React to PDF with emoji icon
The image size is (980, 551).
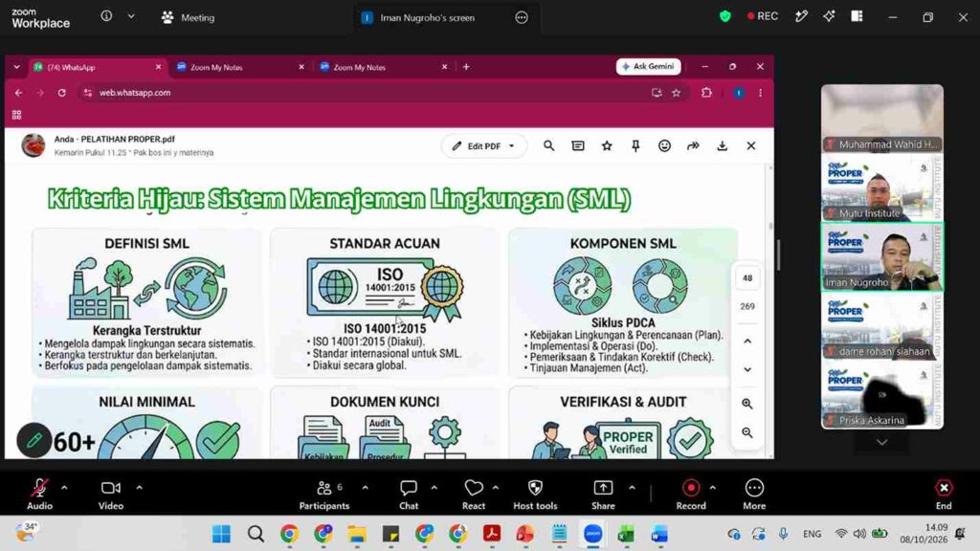664,145
